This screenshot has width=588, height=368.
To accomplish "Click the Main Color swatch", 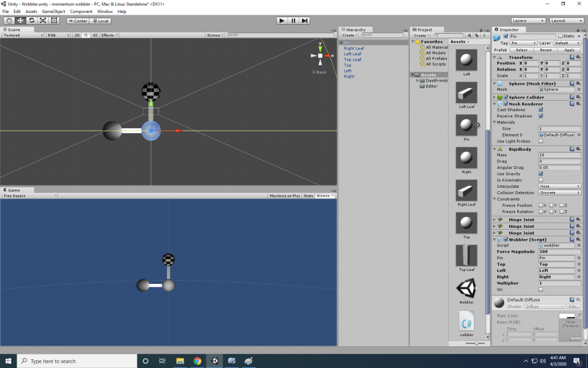I will [566, 316].
